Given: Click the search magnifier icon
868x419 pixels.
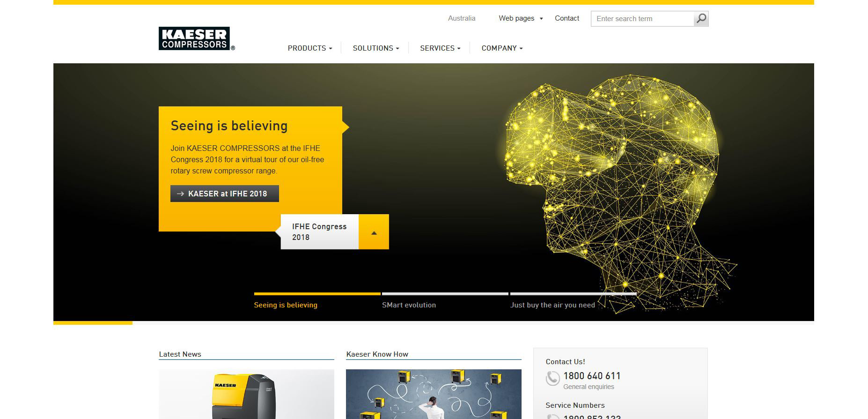Looking at the screenshot, I should click(x=701, y=19).
